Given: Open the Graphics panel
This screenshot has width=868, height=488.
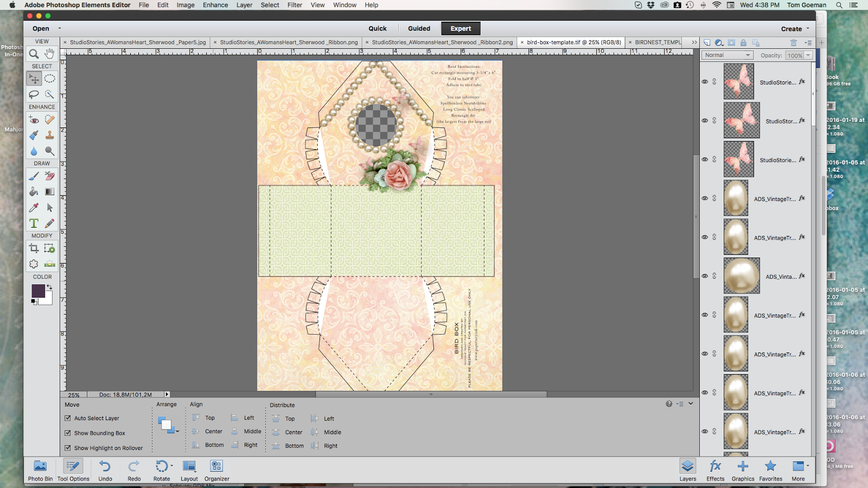Looking at the screenshot, I should [743, 470].
